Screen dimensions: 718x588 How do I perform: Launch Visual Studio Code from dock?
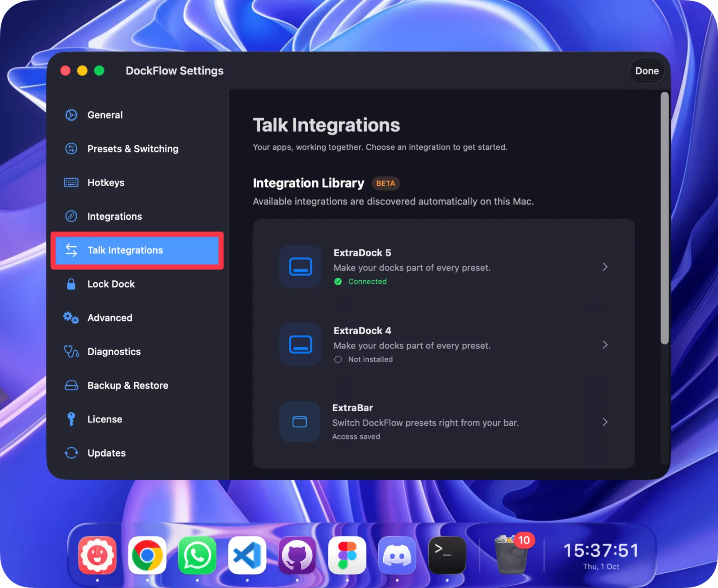click(x=247, y=555)
